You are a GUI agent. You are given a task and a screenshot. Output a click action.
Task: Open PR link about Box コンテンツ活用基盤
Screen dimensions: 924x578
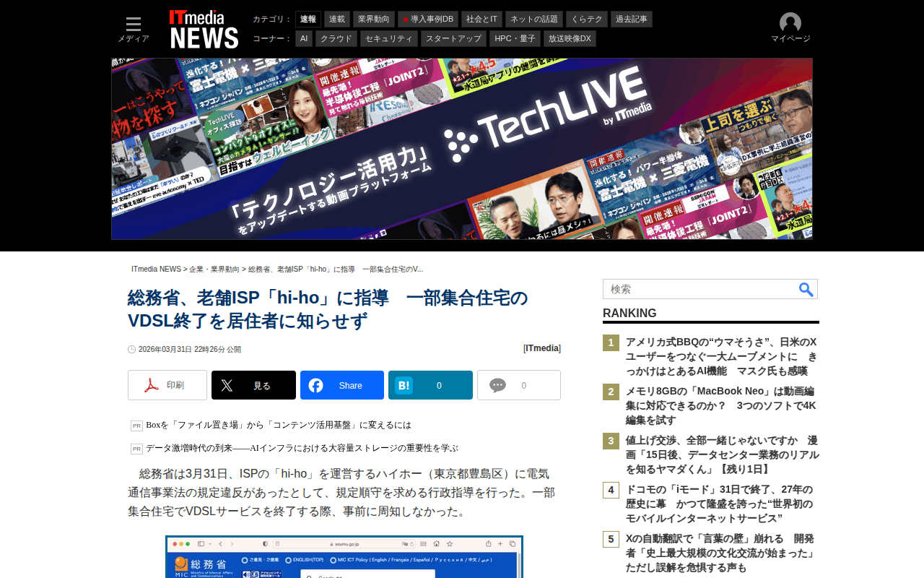click(x=279, y=425)
